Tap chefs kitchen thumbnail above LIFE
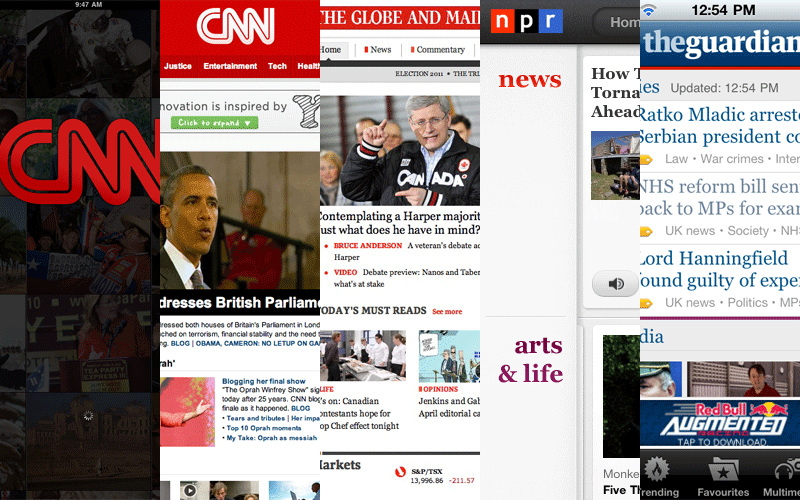The height and width of the screenshot is (500, 800). pyautogui.click(x=363, y=356)
